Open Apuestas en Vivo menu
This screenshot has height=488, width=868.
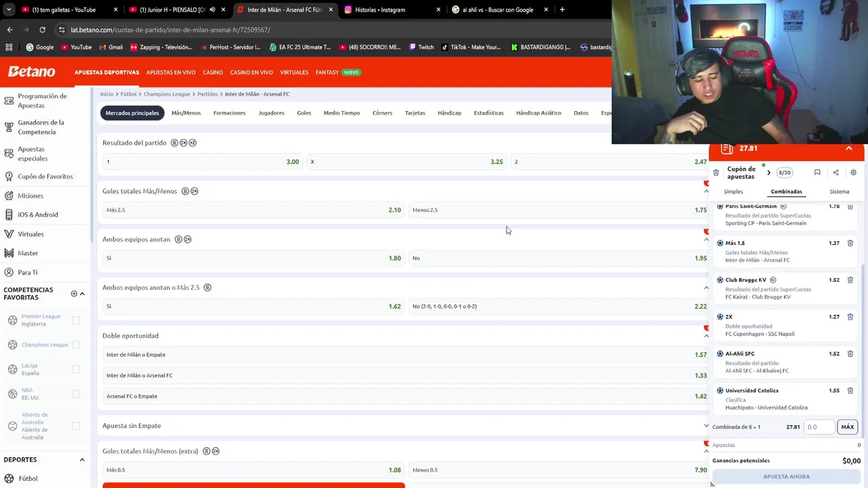coord(171,73)
